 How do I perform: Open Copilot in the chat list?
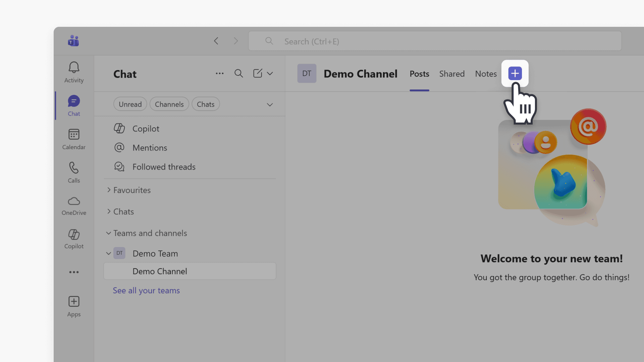coord(146,128)
